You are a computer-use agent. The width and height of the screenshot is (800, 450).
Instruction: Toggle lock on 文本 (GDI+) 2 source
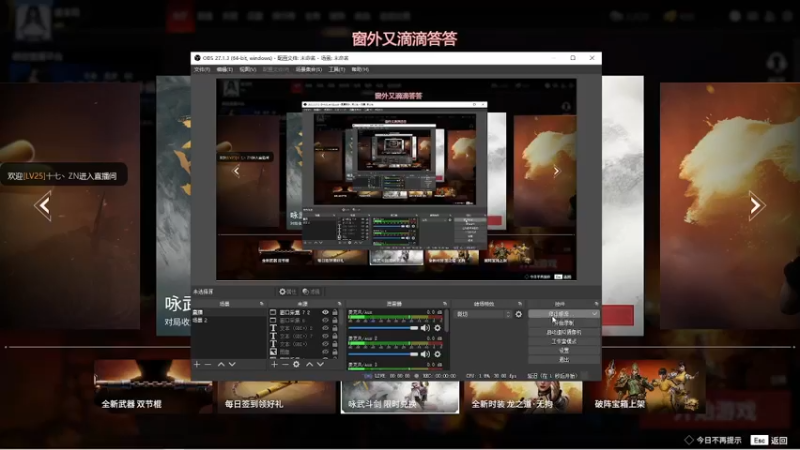335,328
